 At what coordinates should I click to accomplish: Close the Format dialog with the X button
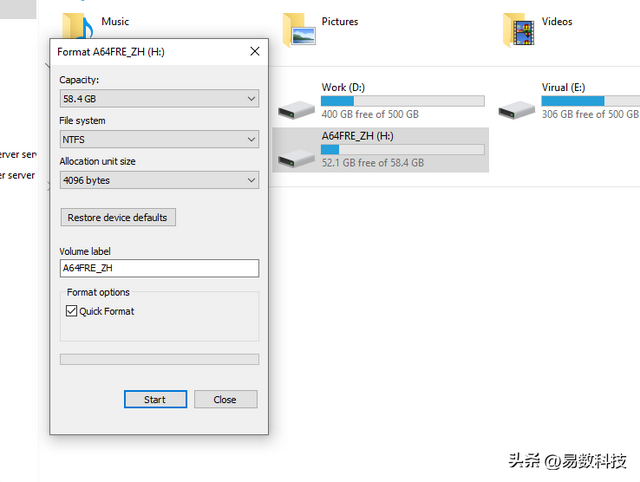pyautogui.click(x=255, y=51)
